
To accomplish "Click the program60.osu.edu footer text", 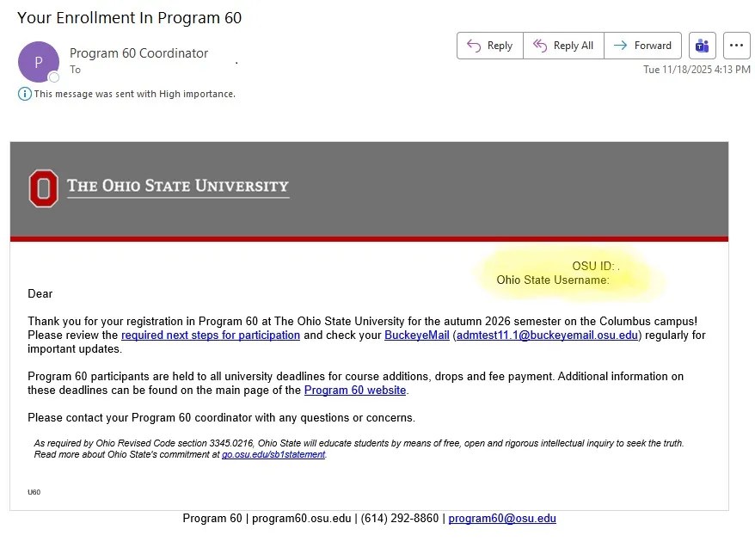I will pos(302,519).
